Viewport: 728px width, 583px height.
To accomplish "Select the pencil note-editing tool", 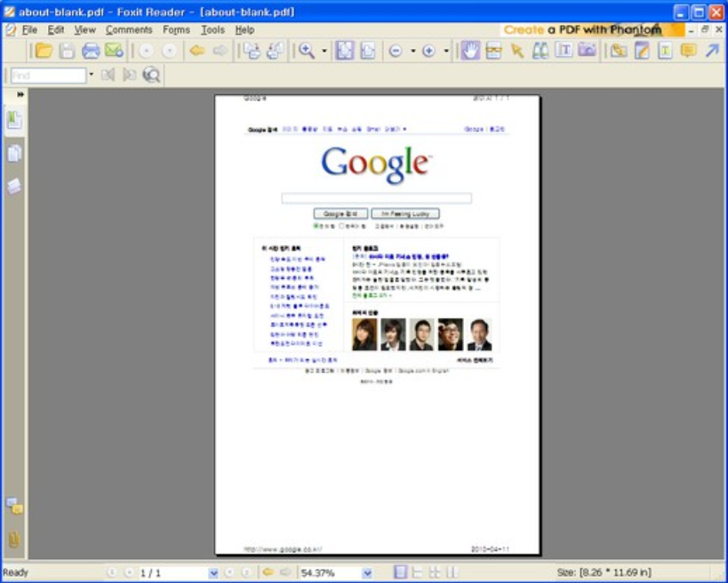I will 642,50.
